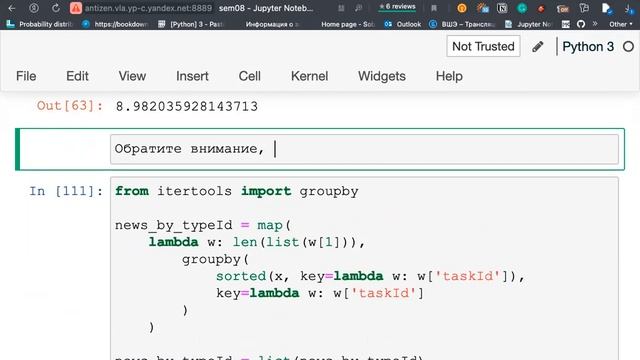Open the Help menu
Image resolution: width=640 pixels, height=360 pixels.
pos(449,76)
